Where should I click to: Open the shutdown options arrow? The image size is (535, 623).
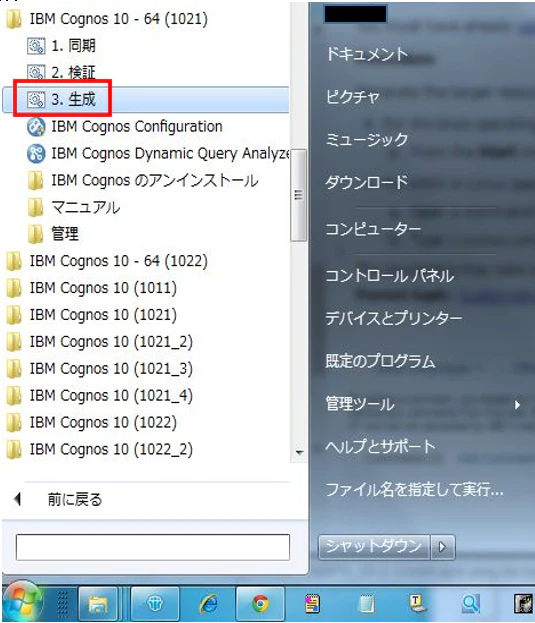pyautogui.click(x=442, y=547)
